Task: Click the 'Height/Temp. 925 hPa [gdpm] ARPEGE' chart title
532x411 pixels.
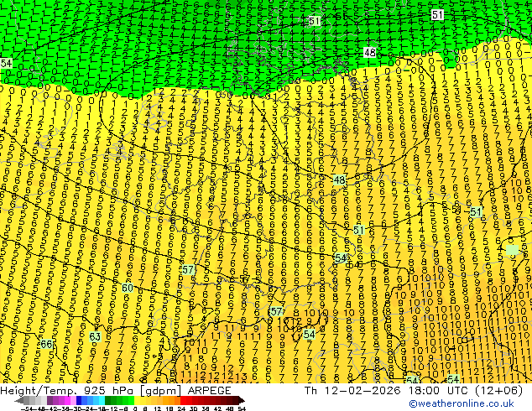Action: point(116,390)
